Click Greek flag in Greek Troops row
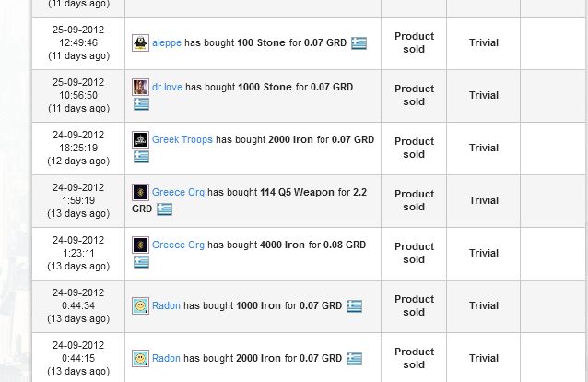This screenshot has height=382, width=588. [x=140, y=157]
